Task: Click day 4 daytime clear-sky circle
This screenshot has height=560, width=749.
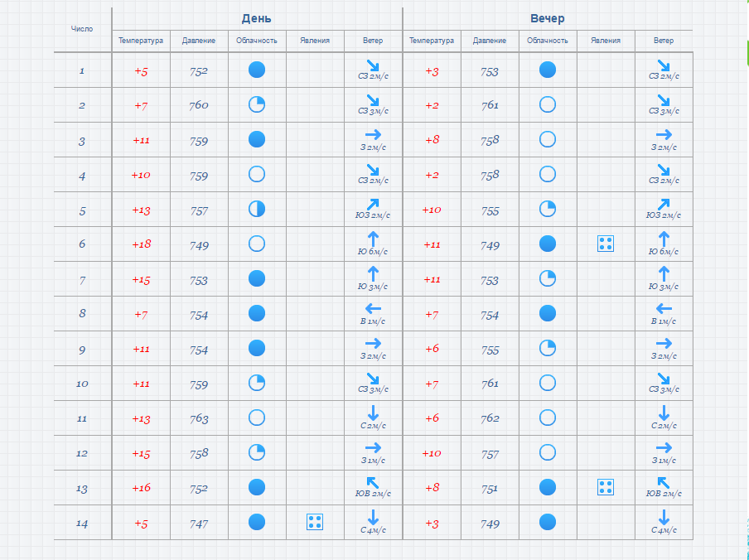Action: tap(257, 174)
